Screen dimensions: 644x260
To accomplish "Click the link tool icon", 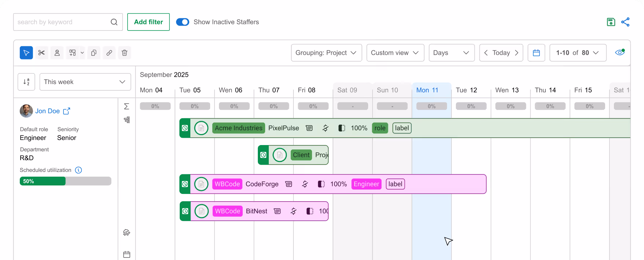I will click(109, 53).
